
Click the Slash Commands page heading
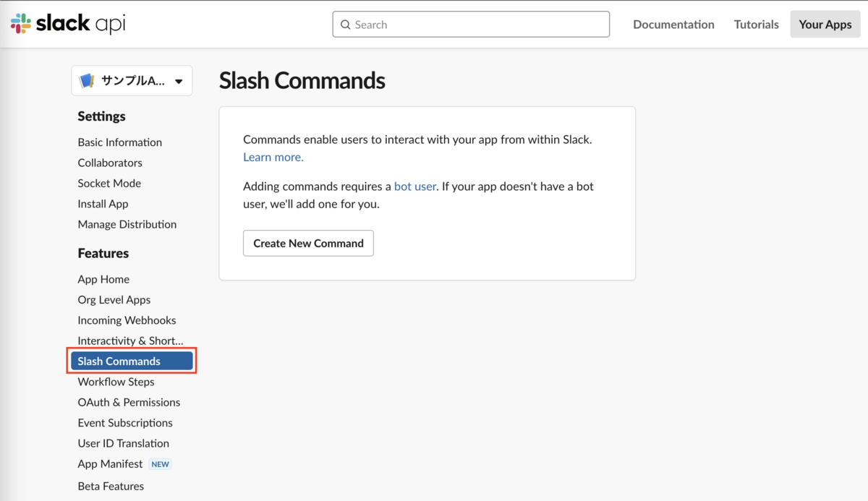(x=302, y=80)
